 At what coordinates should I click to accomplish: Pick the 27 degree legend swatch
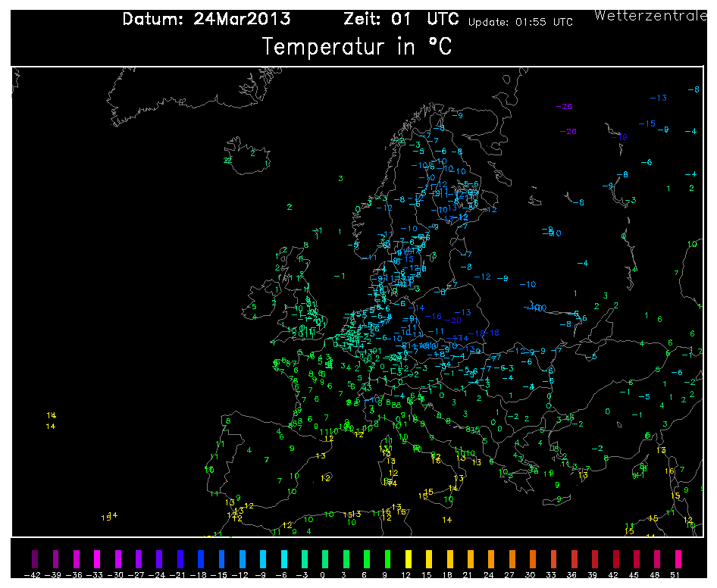[512, 558]
